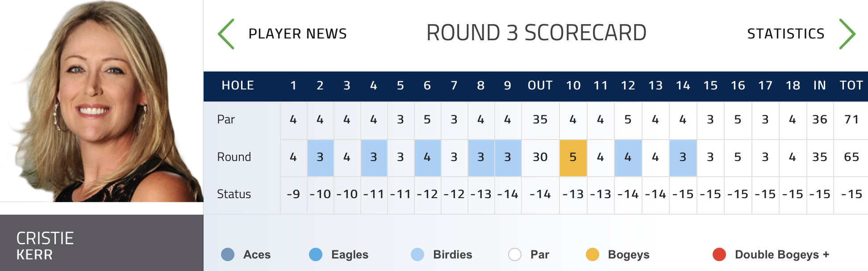Click the Birdies legend circle

[x=417, y=254]
